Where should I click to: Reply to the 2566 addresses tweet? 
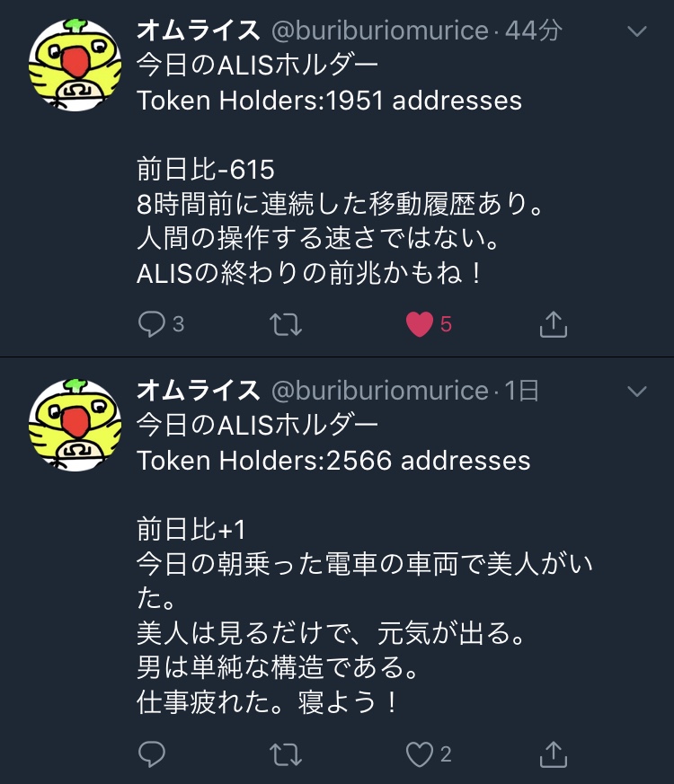(151, 754)
